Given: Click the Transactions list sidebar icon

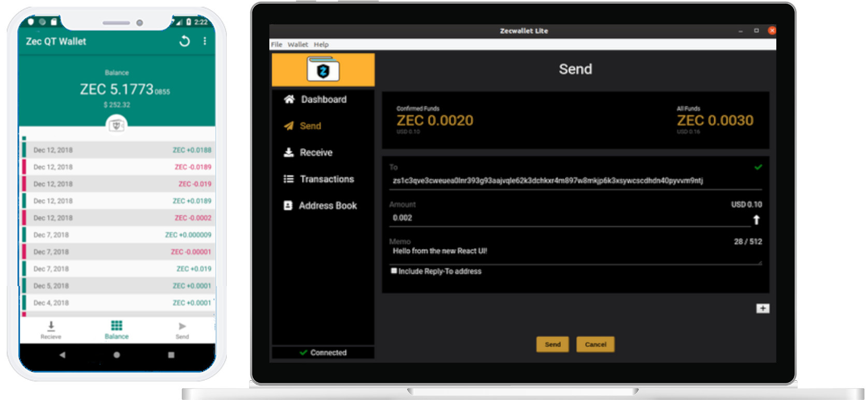Looking at the screenshot, I should pyautogui.click(x=288, y=179).
